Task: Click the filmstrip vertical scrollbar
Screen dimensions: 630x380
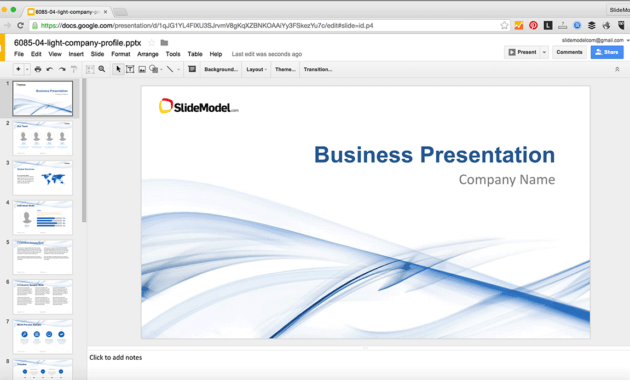Action: pos(84,150)
